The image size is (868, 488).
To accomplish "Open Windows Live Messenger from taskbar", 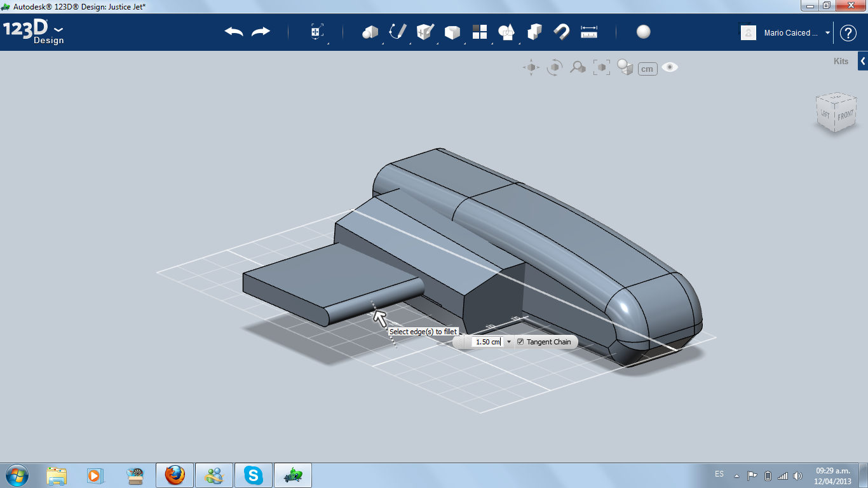I will (214, 475).
